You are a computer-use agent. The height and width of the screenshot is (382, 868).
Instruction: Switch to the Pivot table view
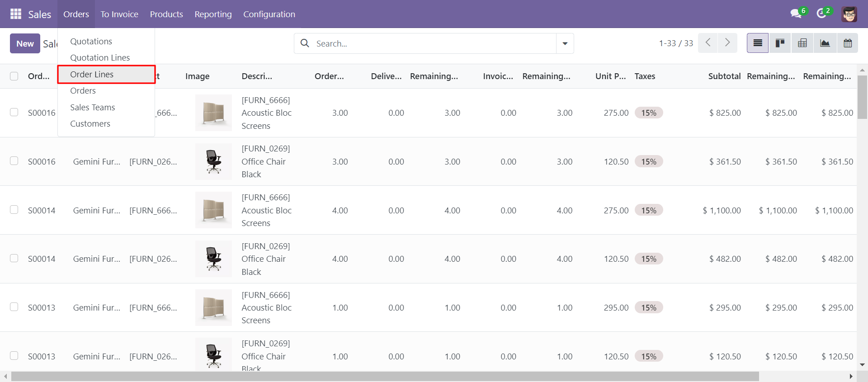[802, 43]
